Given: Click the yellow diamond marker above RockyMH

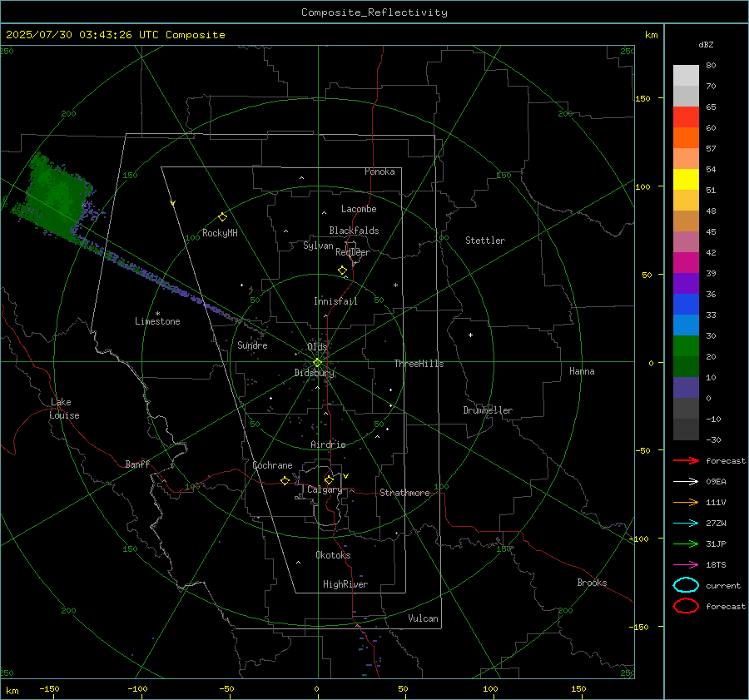Looking at the screenshot, I should click(x=222, y=217).
